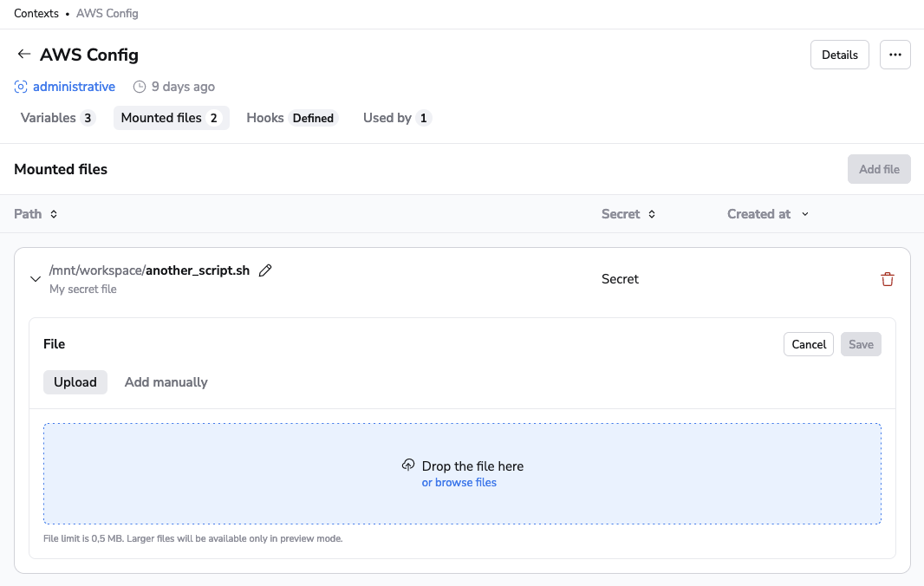Navigate to Contexts in the breadcrumb
The height and width of the screenshot is (586, 924).
36,14
